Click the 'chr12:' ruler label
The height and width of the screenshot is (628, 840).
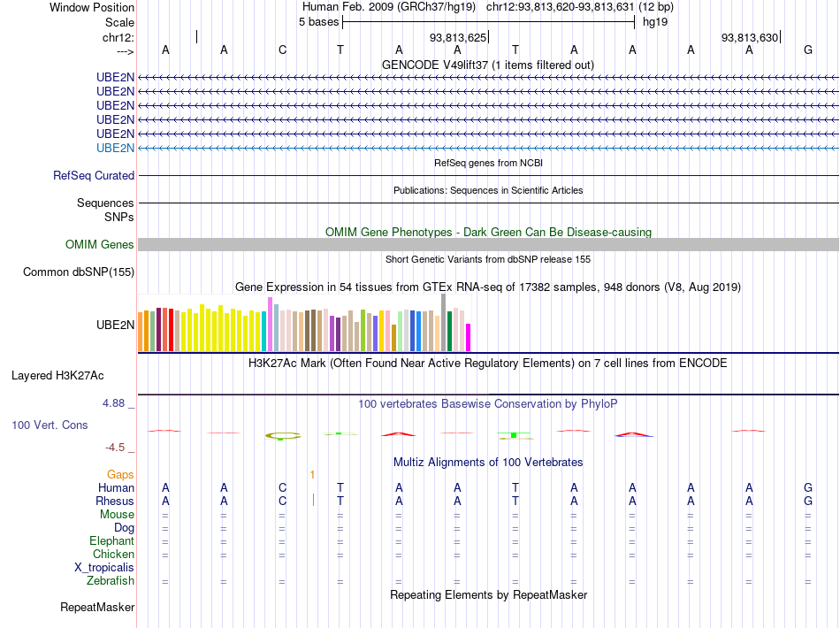point(118,37)
